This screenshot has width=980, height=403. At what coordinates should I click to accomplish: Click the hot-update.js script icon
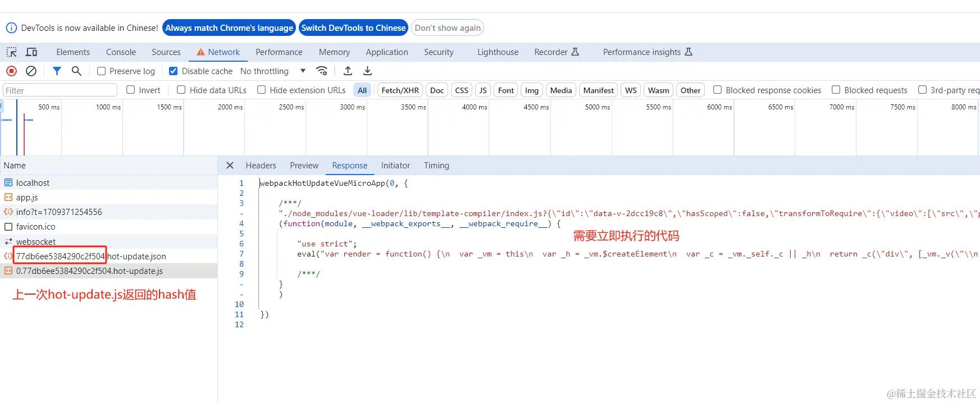[x=8, y=271]
